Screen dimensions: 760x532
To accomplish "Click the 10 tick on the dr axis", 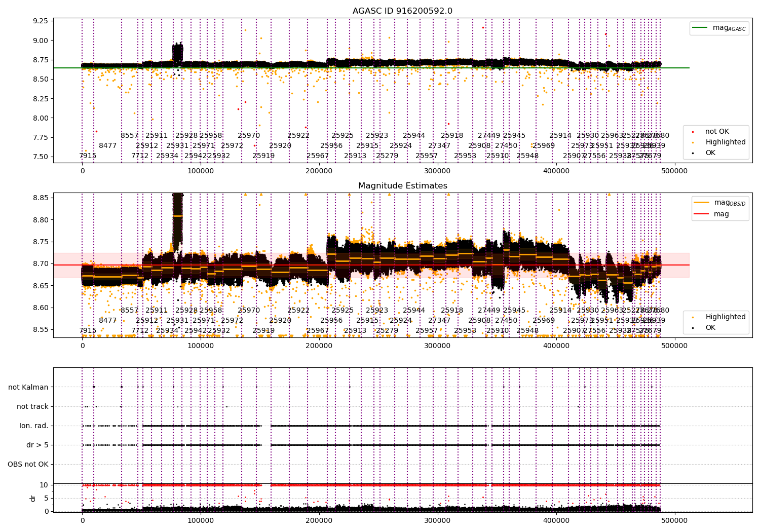I will pyautogui.click(x=44, y=485).
